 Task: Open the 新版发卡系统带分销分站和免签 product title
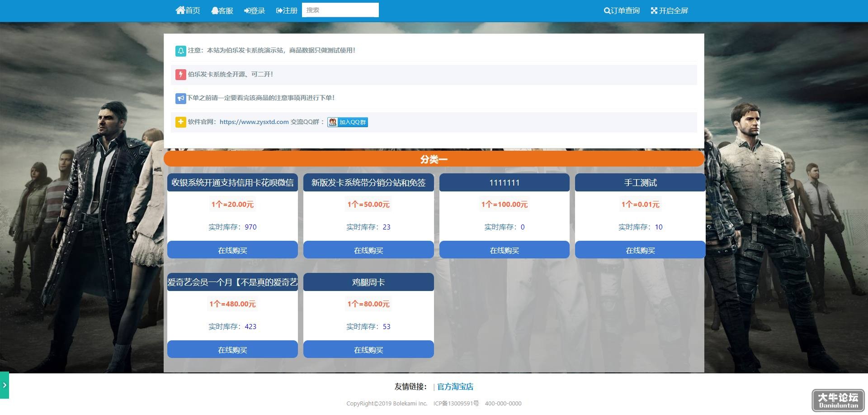click(x=368, y=182)
